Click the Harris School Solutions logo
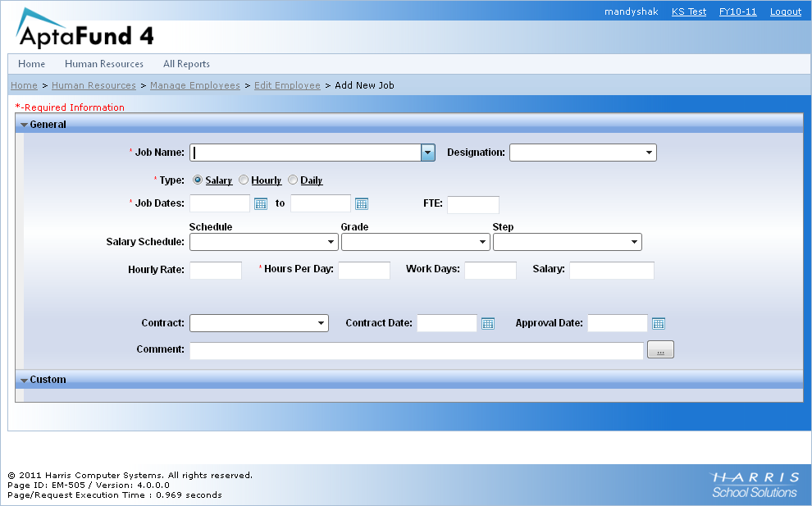Viewport: 812px width, 506px height. pos(755,485)
